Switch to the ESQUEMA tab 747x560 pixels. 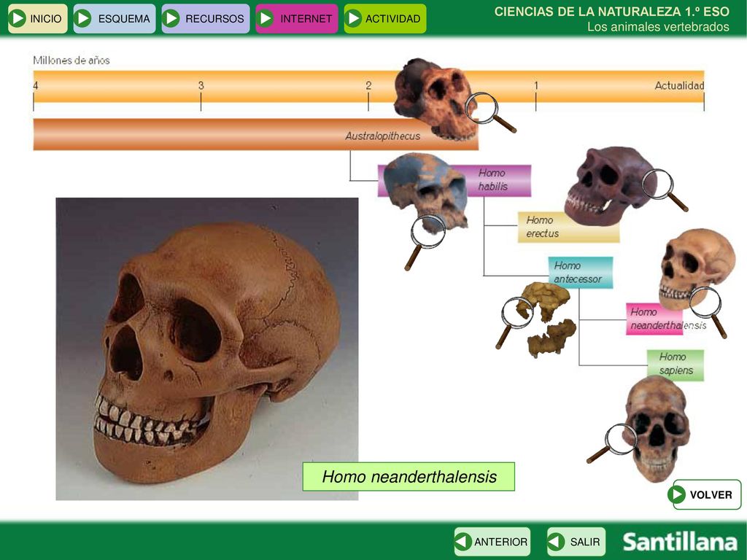115,18
